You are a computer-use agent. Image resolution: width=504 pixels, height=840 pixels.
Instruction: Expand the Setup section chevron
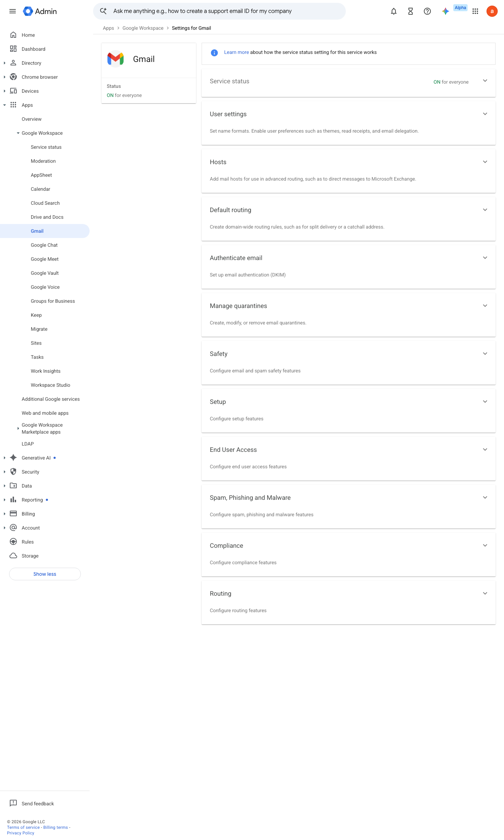pos(485,402)
